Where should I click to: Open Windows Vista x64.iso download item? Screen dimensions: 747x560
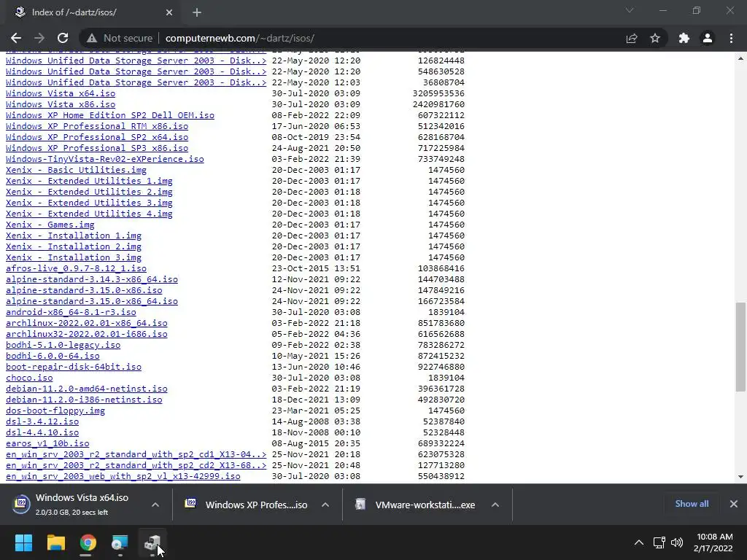[x=79, y=505]
